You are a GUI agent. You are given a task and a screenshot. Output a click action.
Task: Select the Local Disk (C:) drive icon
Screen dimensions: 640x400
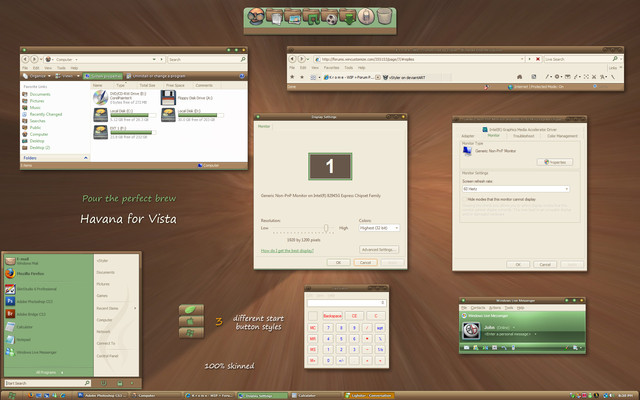pyautogui.click(x=100, y=115)
